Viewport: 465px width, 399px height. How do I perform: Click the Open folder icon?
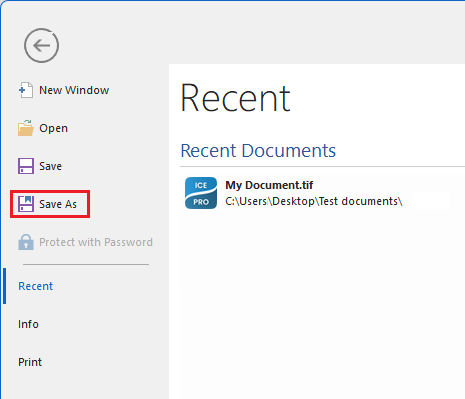[26, 128]
